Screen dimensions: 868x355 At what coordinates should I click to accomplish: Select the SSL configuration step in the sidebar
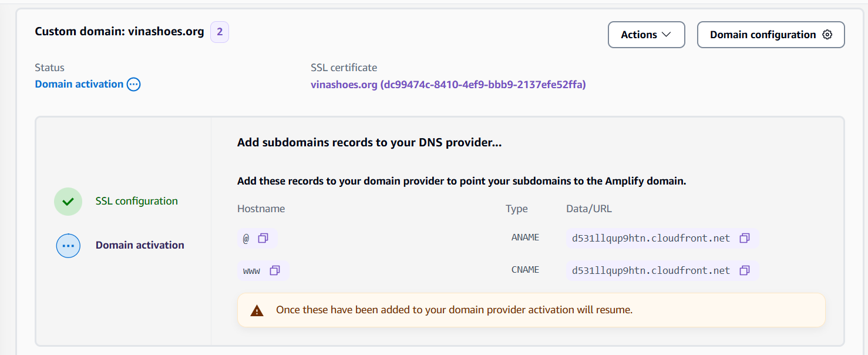[136, 201]
